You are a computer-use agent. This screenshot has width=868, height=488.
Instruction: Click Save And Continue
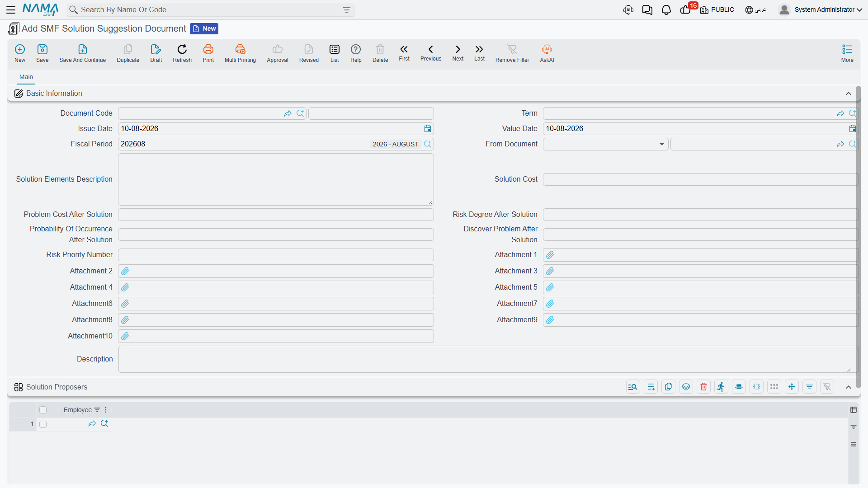pos(83,53)
